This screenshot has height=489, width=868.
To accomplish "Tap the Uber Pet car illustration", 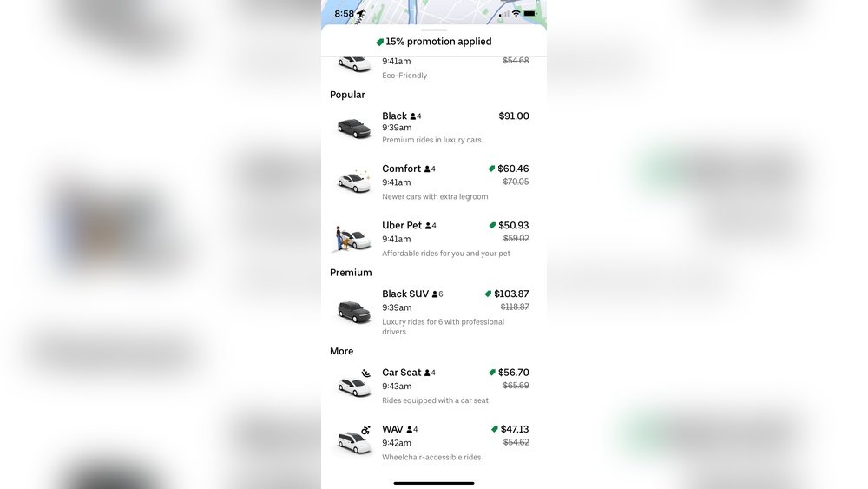I will click(352, 239).
